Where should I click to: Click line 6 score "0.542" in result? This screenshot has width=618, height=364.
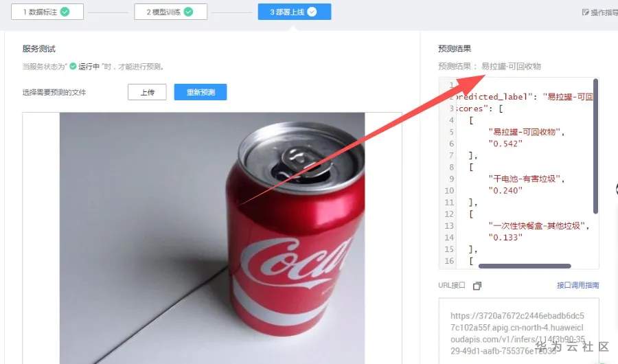505,144
